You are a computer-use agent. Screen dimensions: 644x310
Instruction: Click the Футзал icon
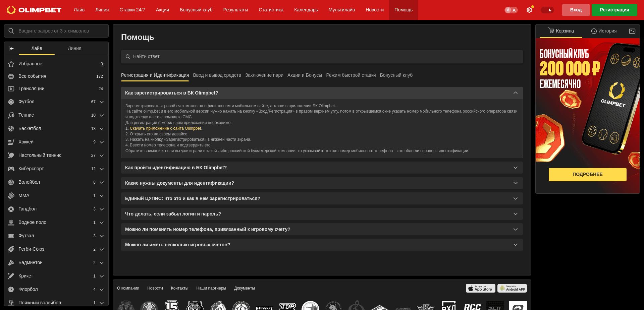(x=11, y=236)
